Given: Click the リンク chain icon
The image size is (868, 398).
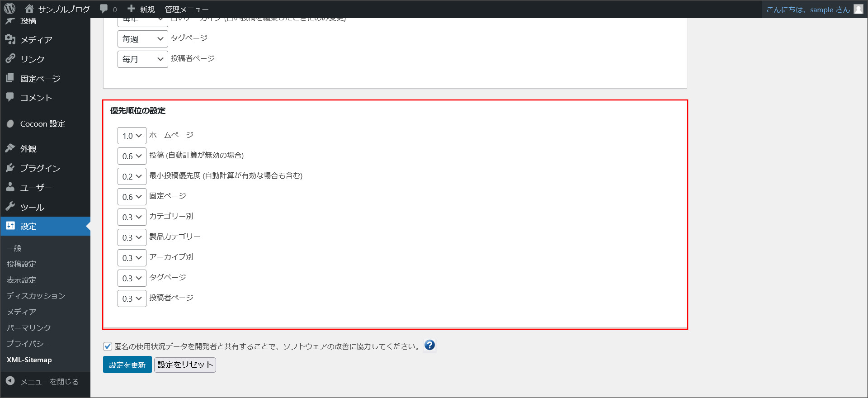Looking at the screenshot, I should tap(10, 59).
